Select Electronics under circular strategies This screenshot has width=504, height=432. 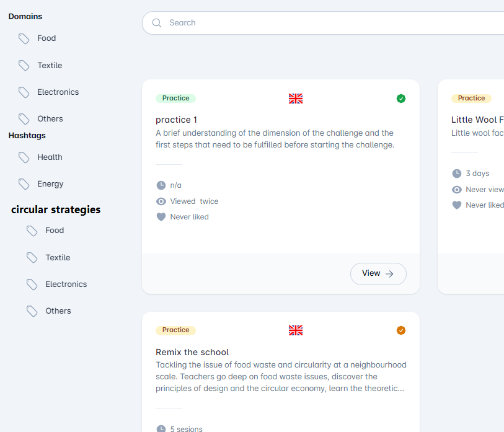tap(66, 284)
